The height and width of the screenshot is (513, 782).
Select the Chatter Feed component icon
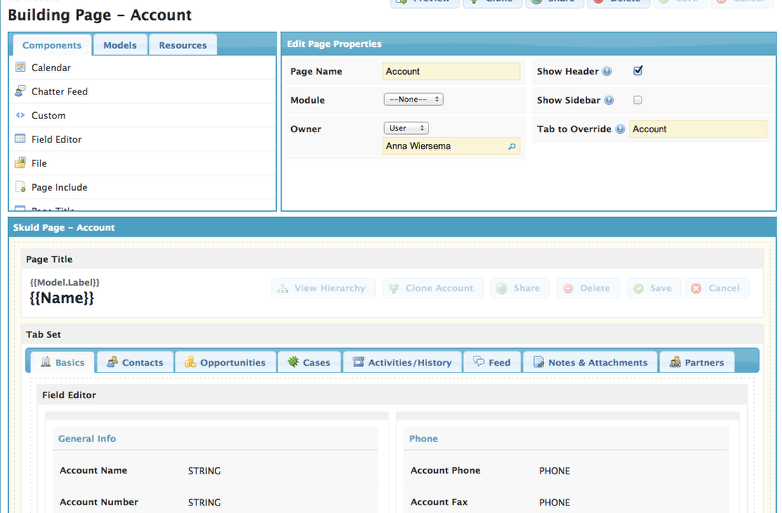click(20, 91)
